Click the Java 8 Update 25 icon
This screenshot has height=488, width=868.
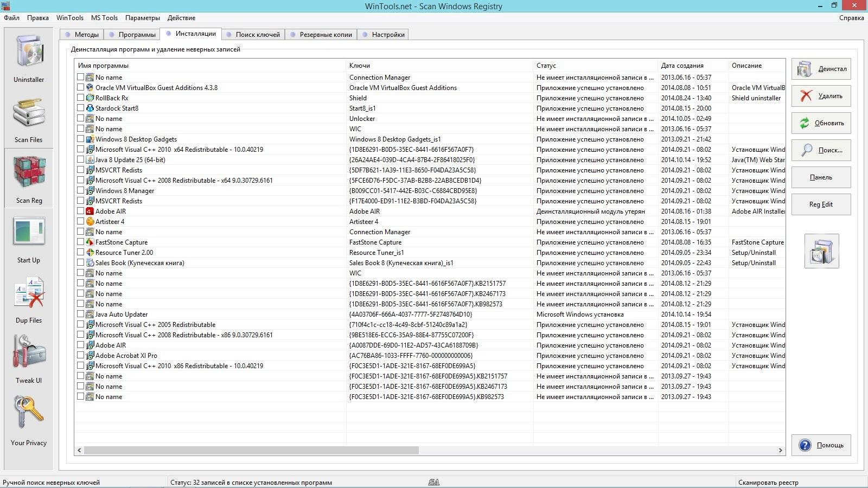point(90,159)
